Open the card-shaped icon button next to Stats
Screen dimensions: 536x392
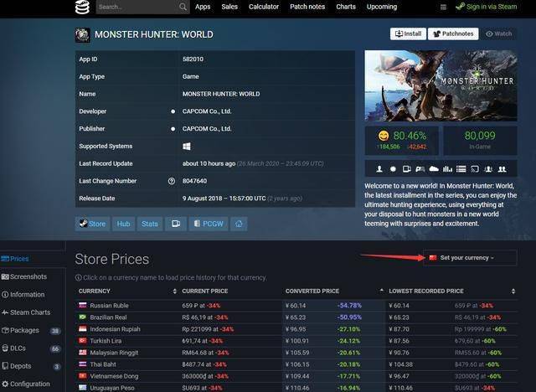176,224
